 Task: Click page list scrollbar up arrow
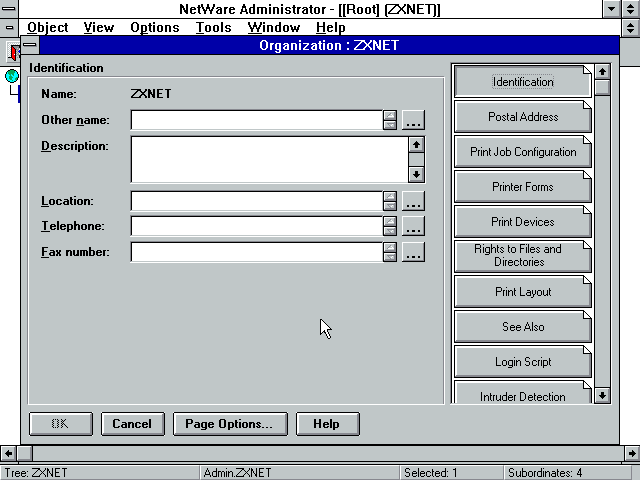pos(602,72)
